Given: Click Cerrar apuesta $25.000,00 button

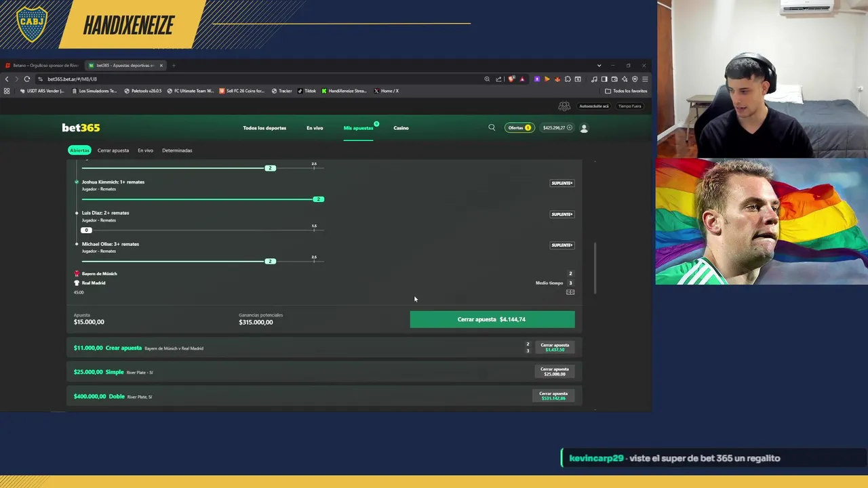Looking at the screenshot, I should tap(555, 371).
